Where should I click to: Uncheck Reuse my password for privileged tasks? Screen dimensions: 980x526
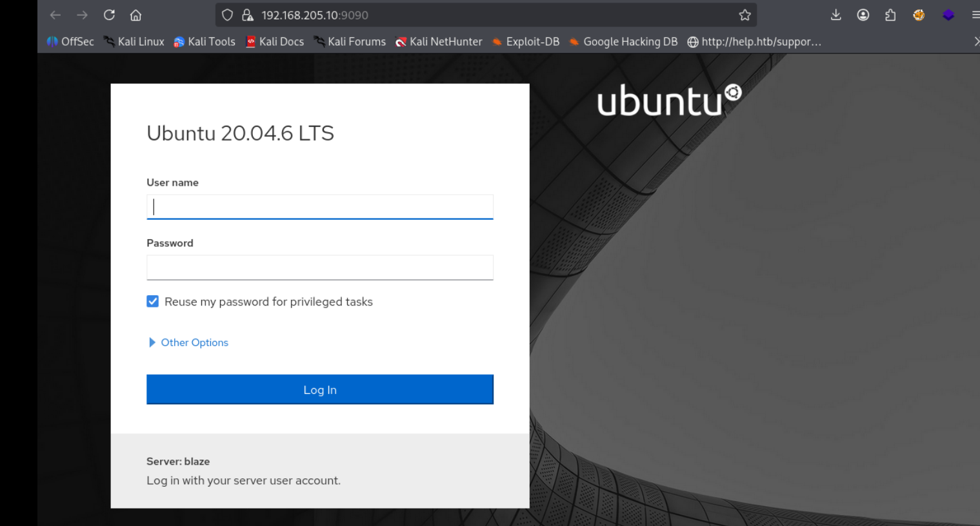point(153,302)
